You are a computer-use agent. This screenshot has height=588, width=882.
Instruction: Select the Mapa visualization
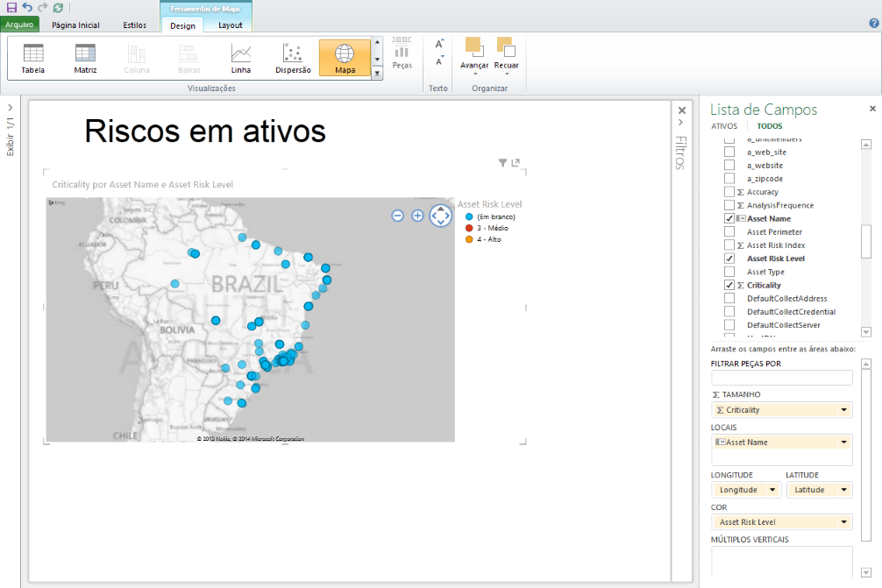pos(345,58)
